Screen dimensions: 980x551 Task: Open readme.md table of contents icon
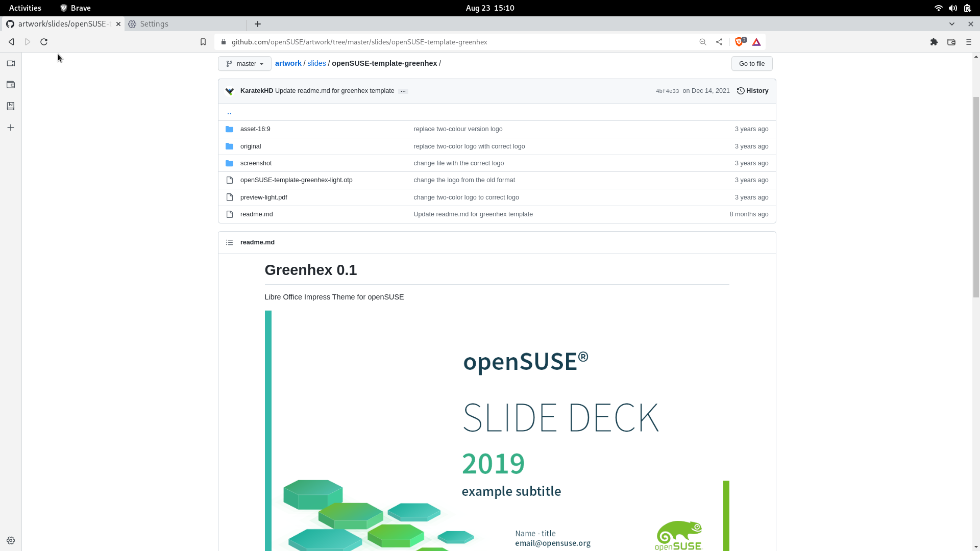[230, 242]
